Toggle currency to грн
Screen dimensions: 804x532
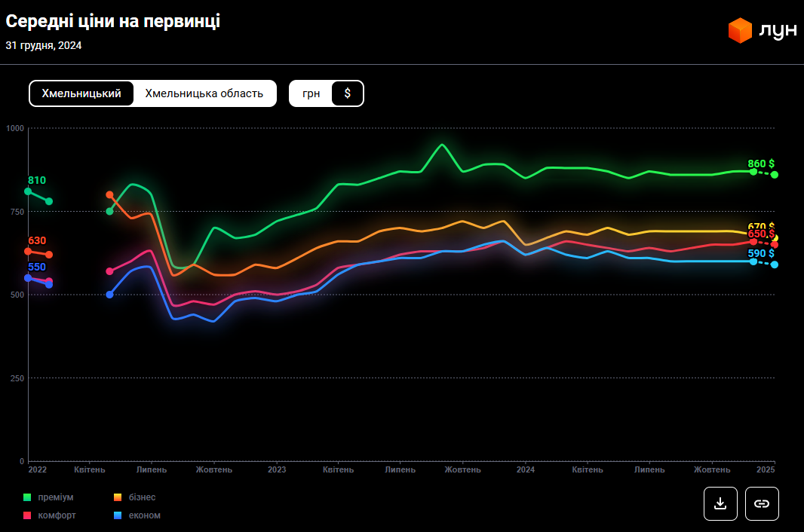pyautogui.click(x=311, y=93)
